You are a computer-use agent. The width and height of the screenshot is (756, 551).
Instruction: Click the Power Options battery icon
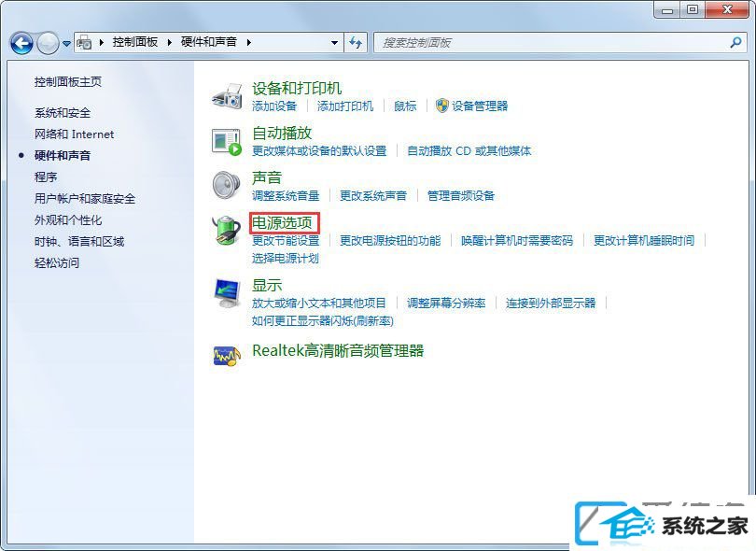pos(226,230)
